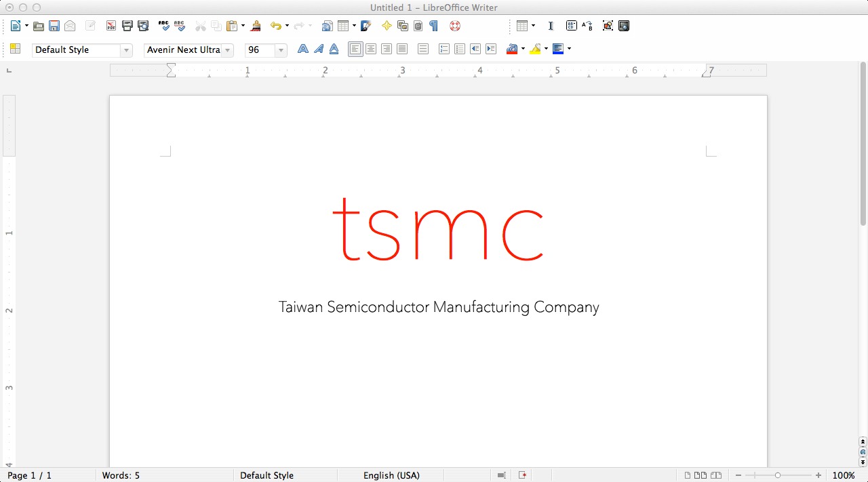Apply blue background color

click(x=558, y=49)
